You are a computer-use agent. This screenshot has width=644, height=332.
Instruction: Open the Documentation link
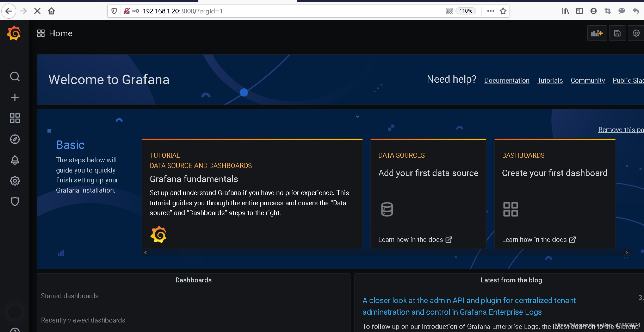tap(507, 80)
